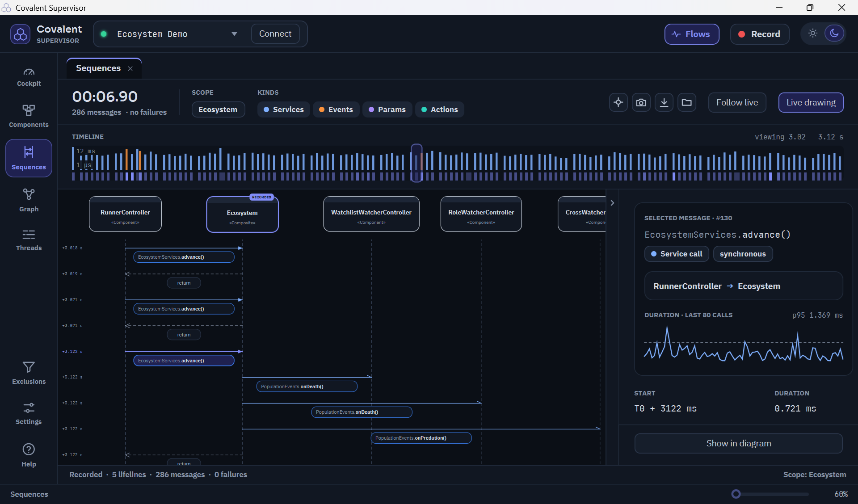The width and height of the screenshot is (858, 504).
Task: Adjust the zoom slider handle
Action: (736, 494)
